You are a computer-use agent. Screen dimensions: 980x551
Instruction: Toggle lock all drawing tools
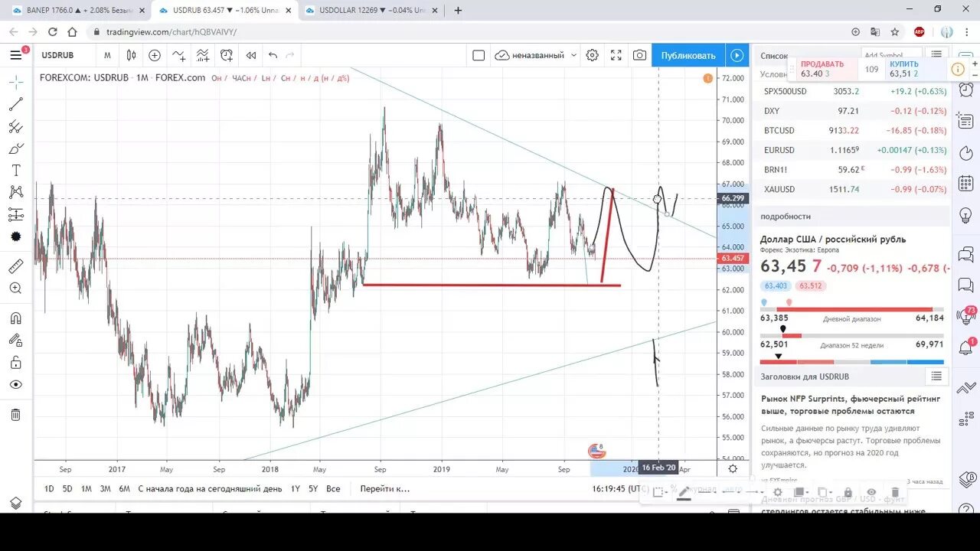tap(15, 363)
